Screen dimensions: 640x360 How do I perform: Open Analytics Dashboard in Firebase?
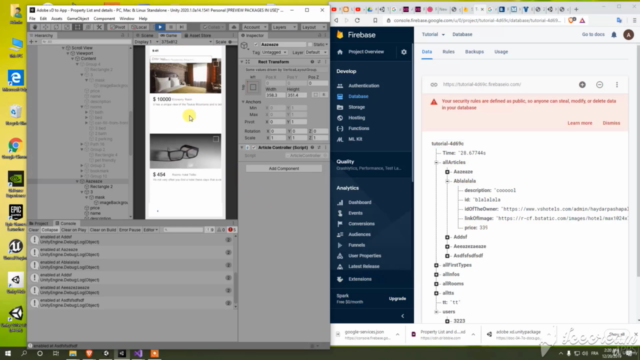click(360, 202)
